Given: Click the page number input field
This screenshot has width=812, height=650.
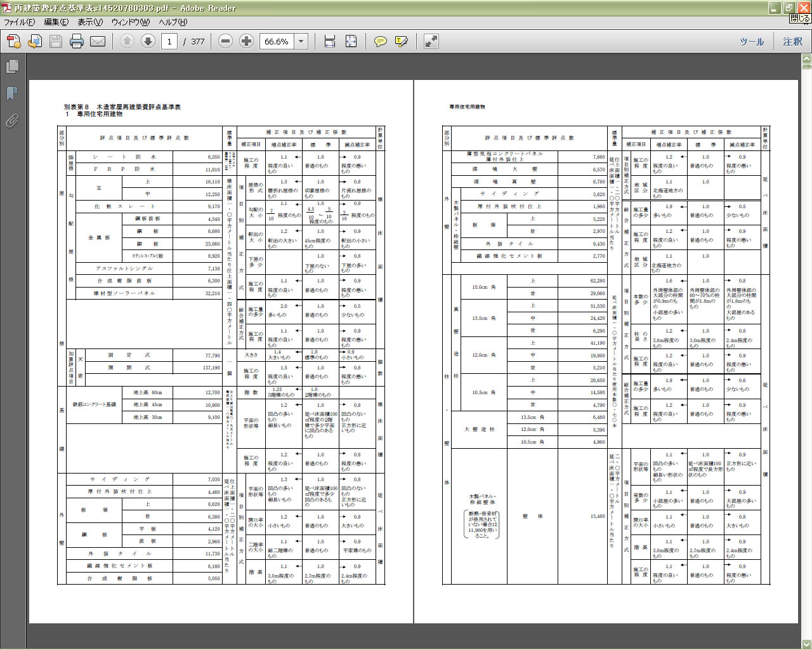Looking at the screenshot, I should (x=169, y=41).
